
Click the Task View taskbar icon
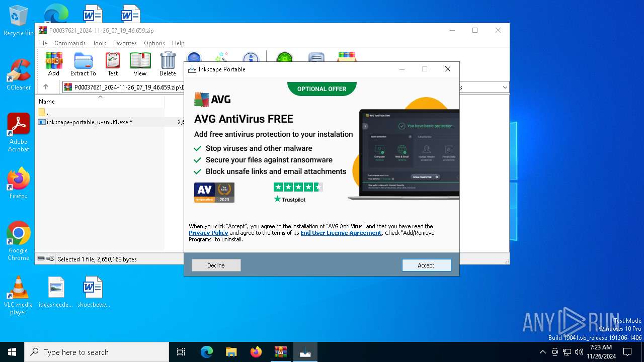click(181, 352)
